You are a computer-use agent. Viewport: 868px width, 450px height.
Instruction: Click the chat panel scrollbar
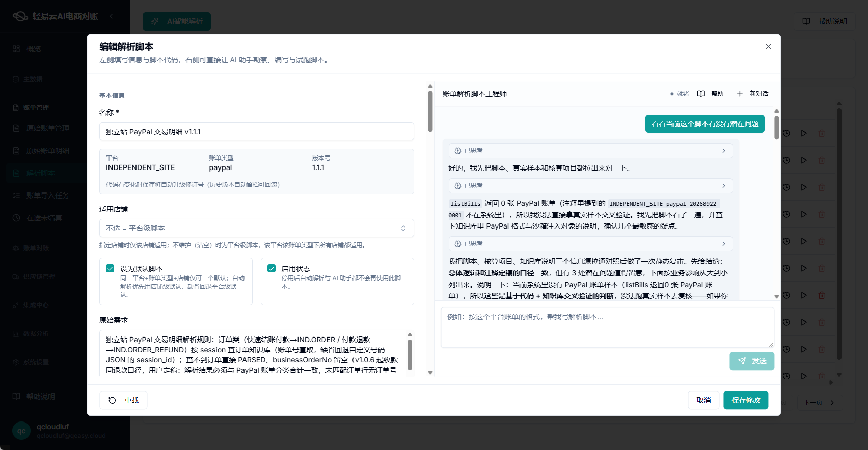777,127
